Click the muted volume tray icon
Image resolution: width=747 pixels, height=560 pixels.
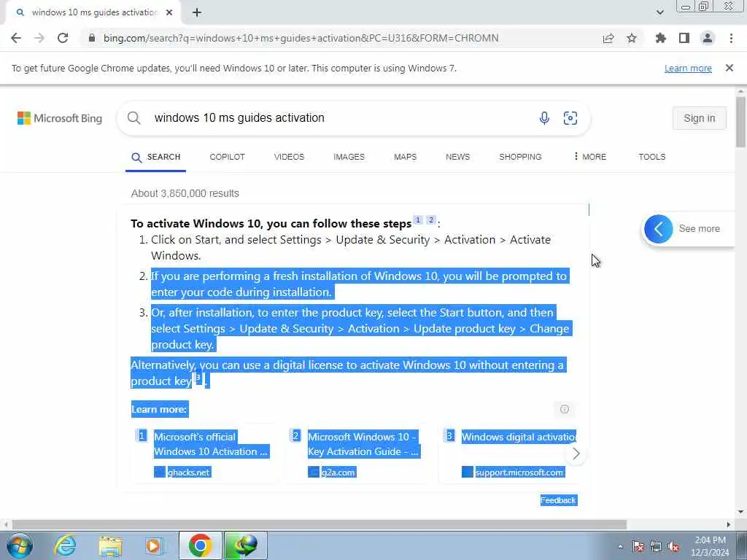673,547
